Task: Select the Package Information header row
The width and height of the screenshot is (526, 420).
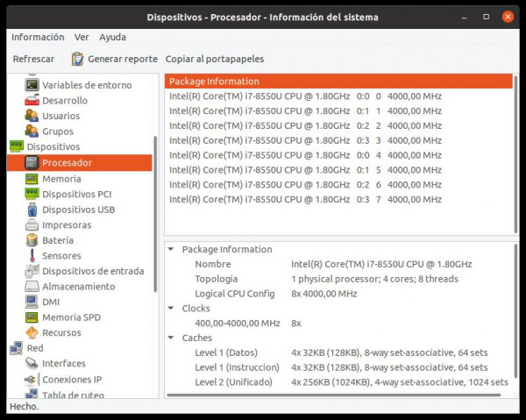Action: click(338, 82)
